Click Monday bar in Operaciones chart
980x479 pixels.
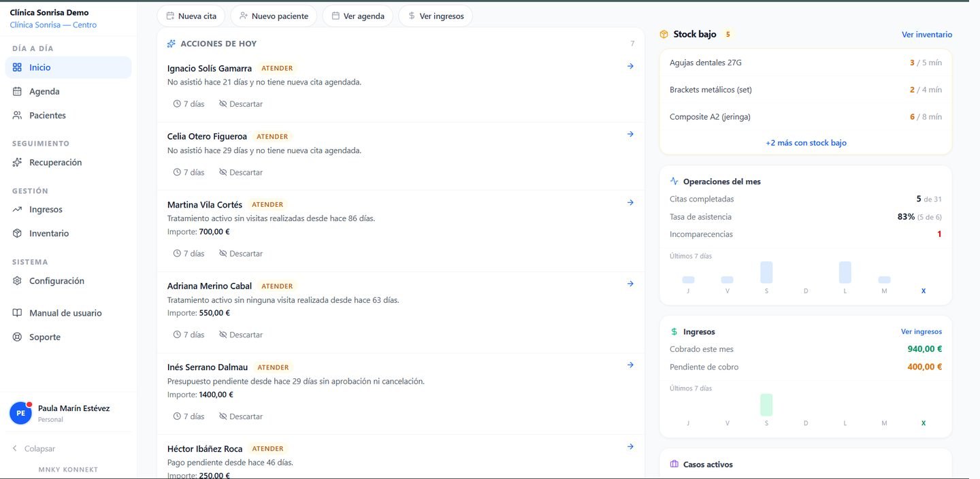[x=845, y=272]
